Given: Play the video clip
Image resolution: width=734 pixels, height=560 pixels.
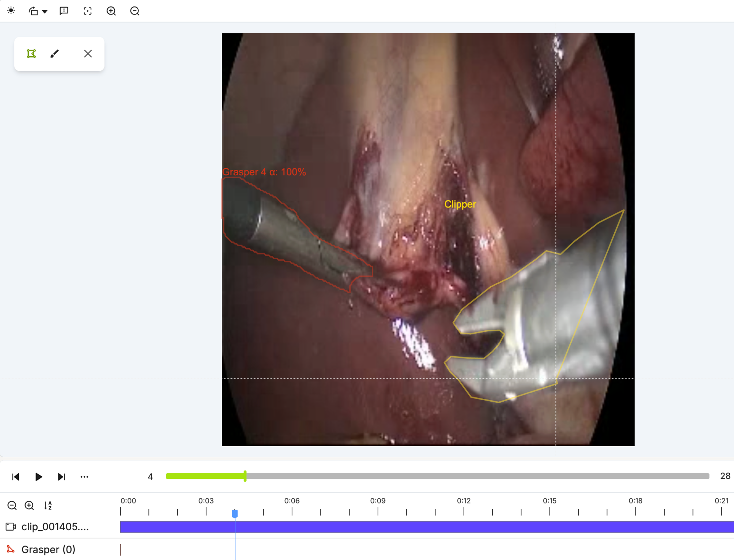Looking at the screenshot, I should 39,477.
